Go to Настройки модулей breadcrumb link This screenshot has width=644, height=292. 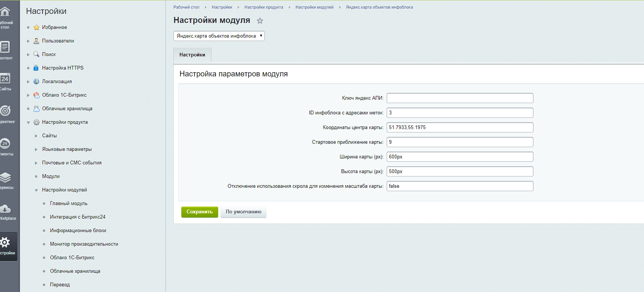coord(314,7)
